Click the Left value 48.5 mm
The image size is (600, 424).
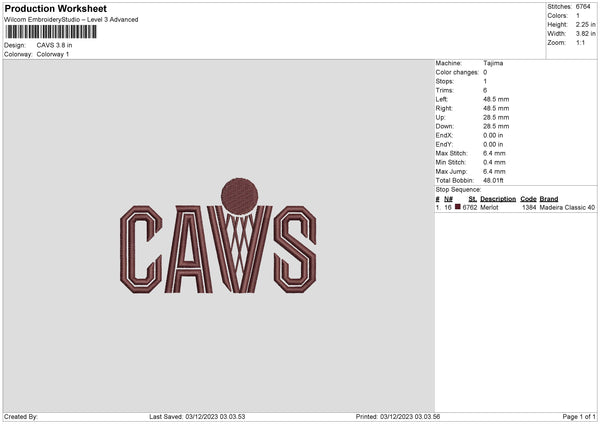(x=496, y=99)
